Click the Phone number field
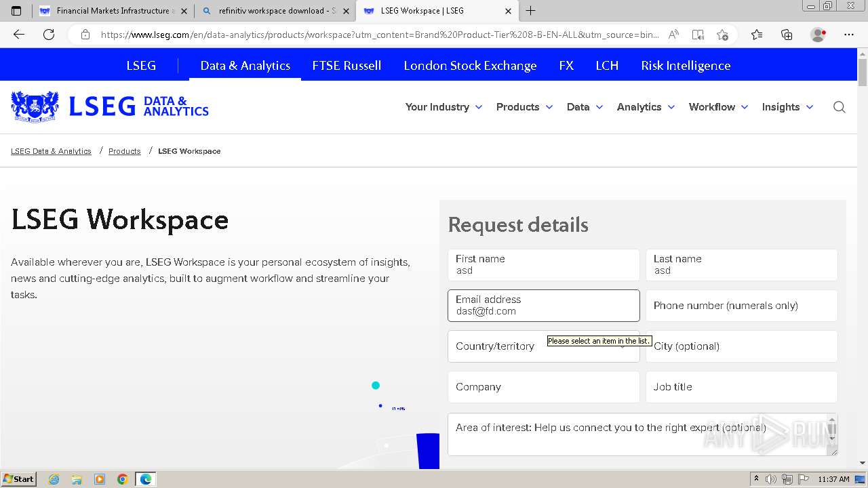The width and height of the screenshot is (868, 488). click(741, 306)
